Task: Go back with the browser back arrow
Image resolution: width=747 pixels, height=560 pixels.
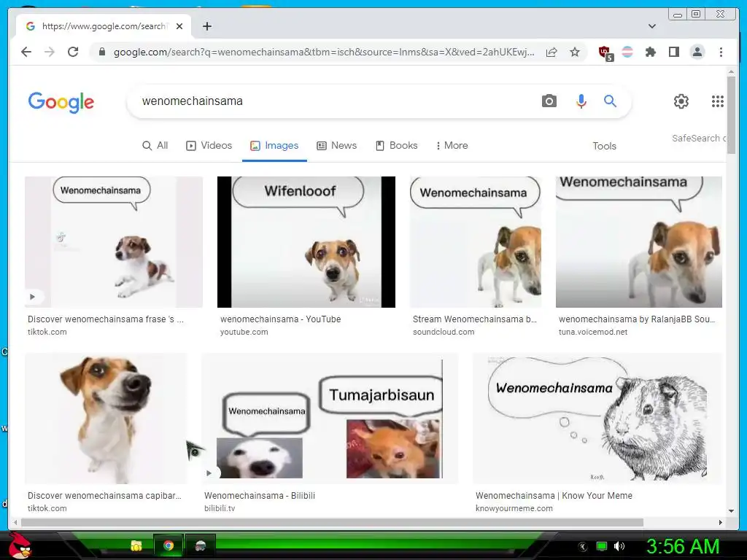Action: tap(26, 52)
